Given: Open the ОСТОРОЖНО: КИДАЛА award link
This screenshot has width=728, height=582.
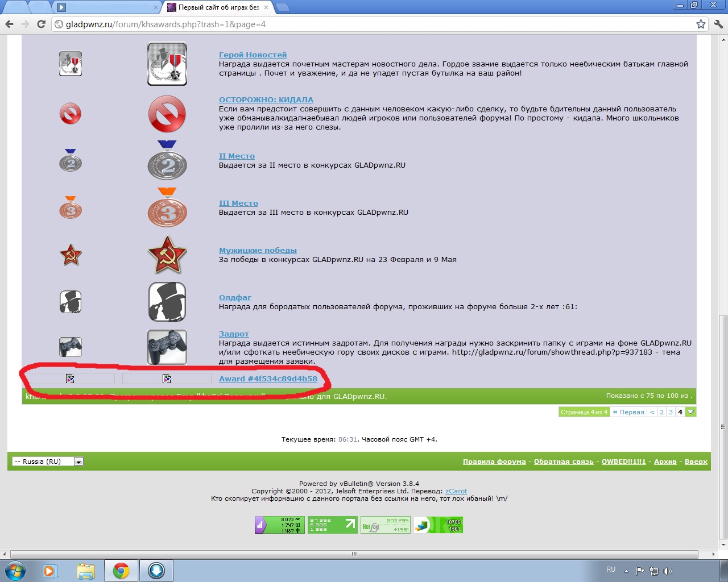Looking at the screenshot, I should coord(266,99).
